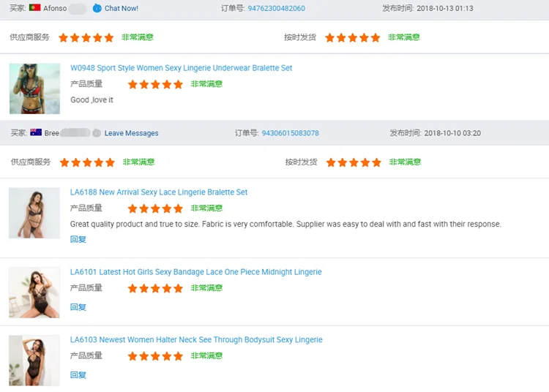Click the Portugal flag beside Afonso
549x392 pixels.
coord(34,8)
